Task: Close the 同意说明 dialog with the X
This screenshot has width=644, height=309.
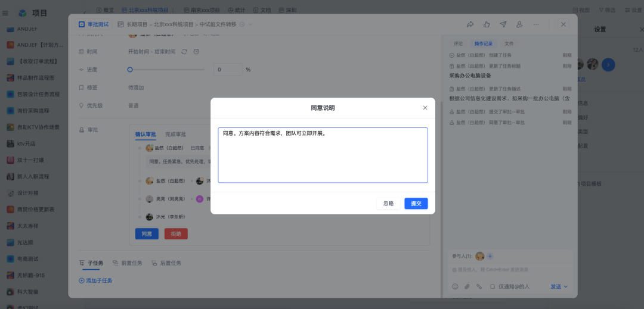Action: pos(425,108)
